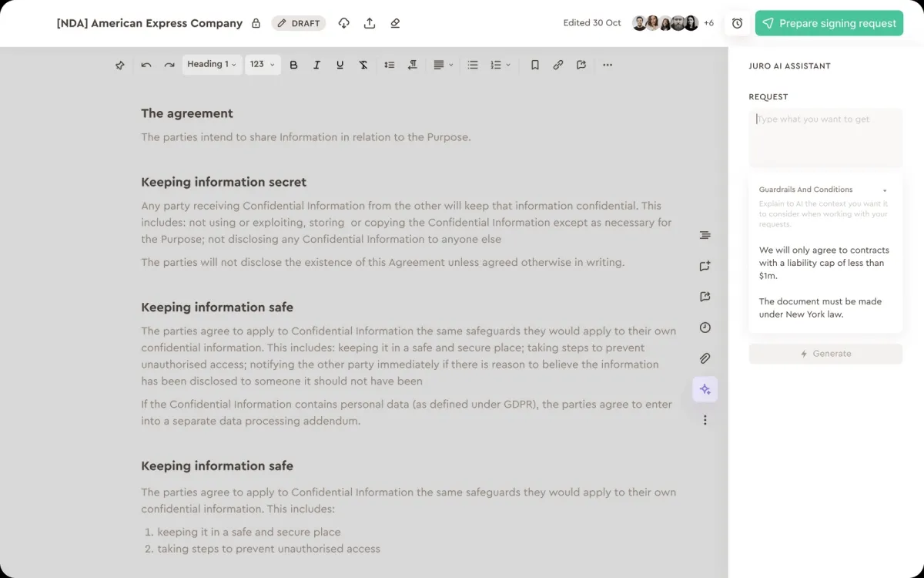Open the numbered list dropdown
The width and height of the screenshot is (924, 578).
coord(500,66)
